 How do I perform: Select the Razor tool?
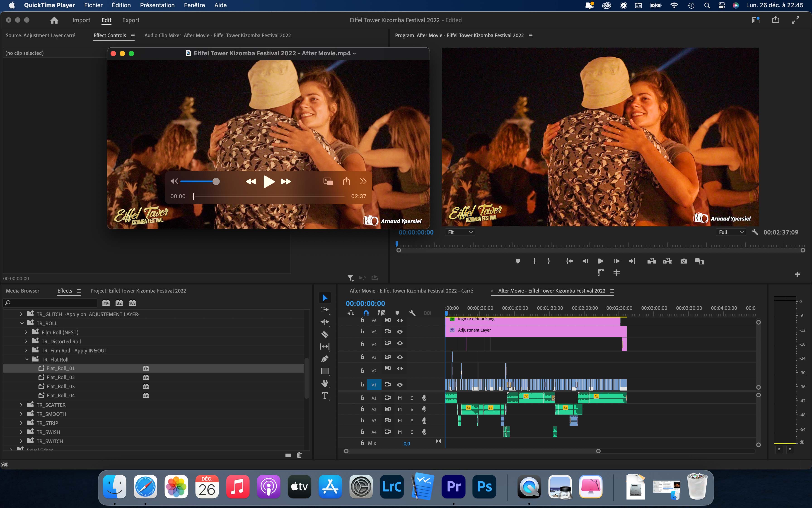(324, 334)
